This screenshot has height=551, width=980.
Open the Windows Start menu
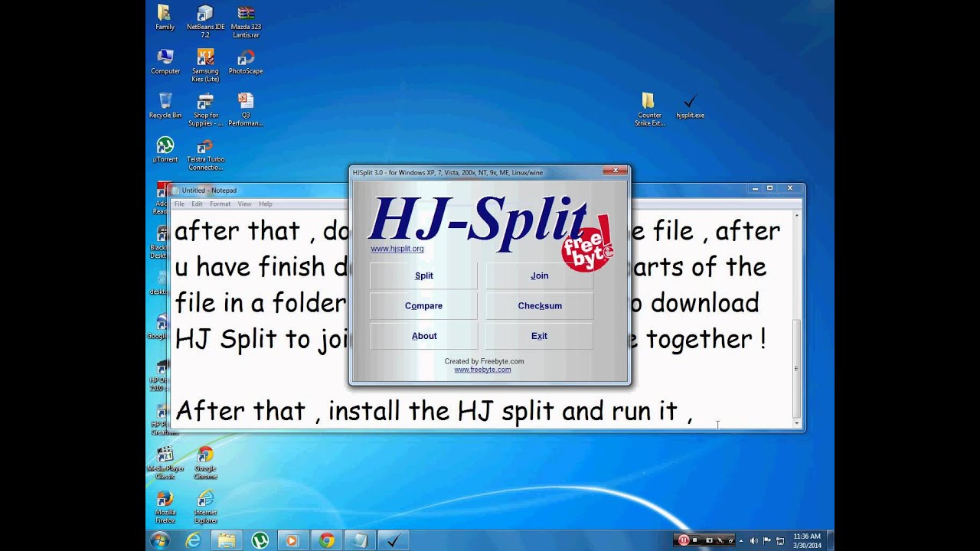click(x=160, y=540)
